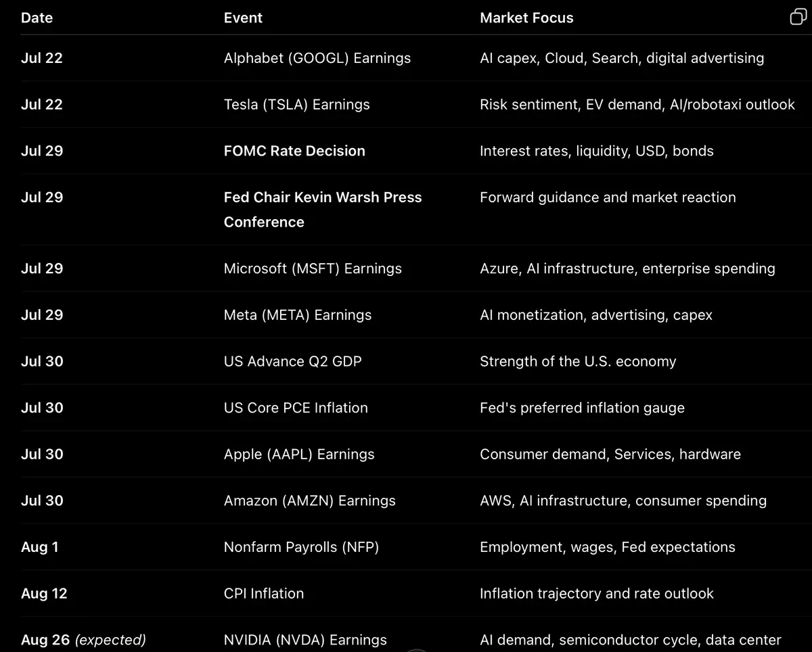Viewport: 812px width, 652px height.
Task: Select the Date column header
Action: click(x=37, y=18)
